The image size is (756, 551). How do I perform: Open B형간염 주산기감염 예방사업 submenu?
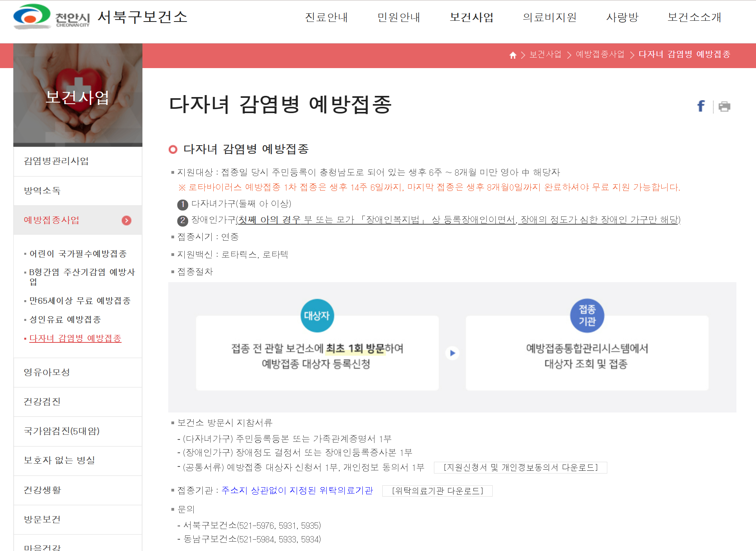(x=82, y=277)
